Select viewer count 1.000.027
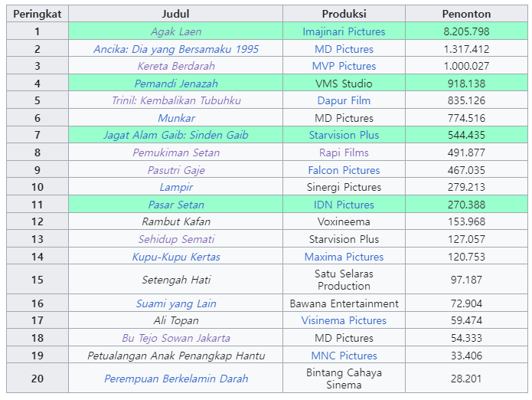The width and height of the screenshot is (532, 400). 466,66
